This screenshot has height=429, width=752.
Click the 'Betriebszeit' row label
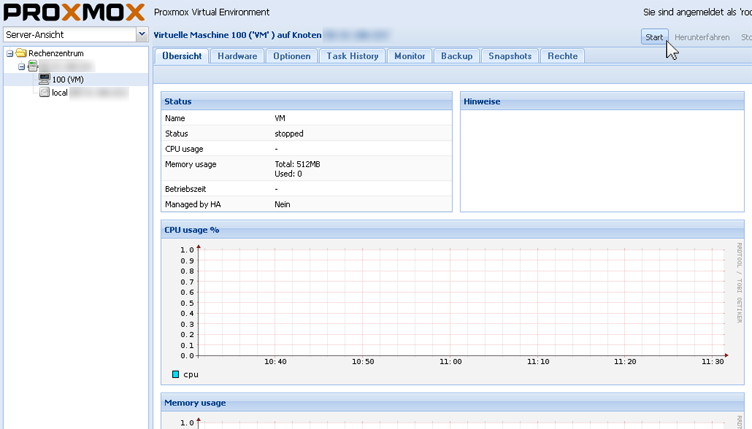pyautogui.click(x=185, y=189)
